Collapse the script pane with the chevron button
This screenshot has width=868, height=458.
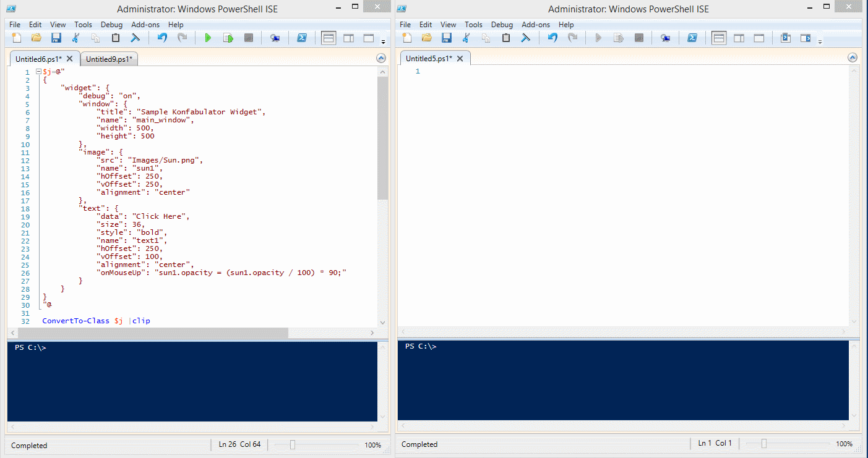point(380,57)
